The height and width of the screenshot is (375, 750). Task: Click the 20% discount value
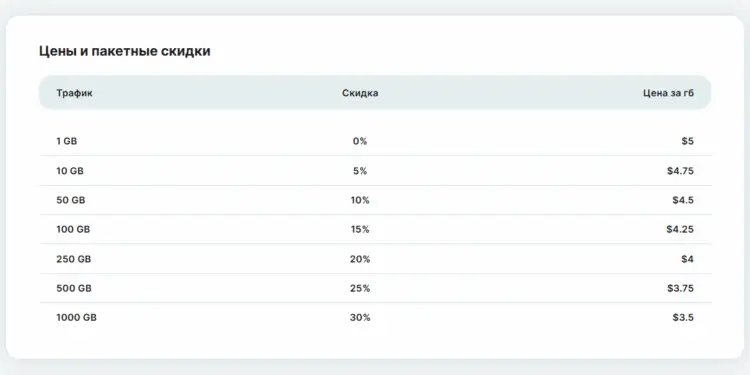[x=360, y=259]
